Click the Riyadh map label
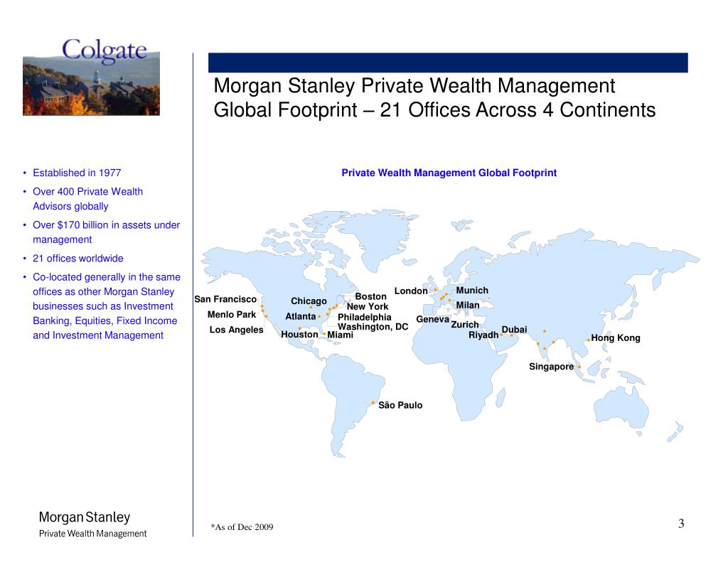The width and height of the screenshot is (728, 562). click(x=483, y=335)
